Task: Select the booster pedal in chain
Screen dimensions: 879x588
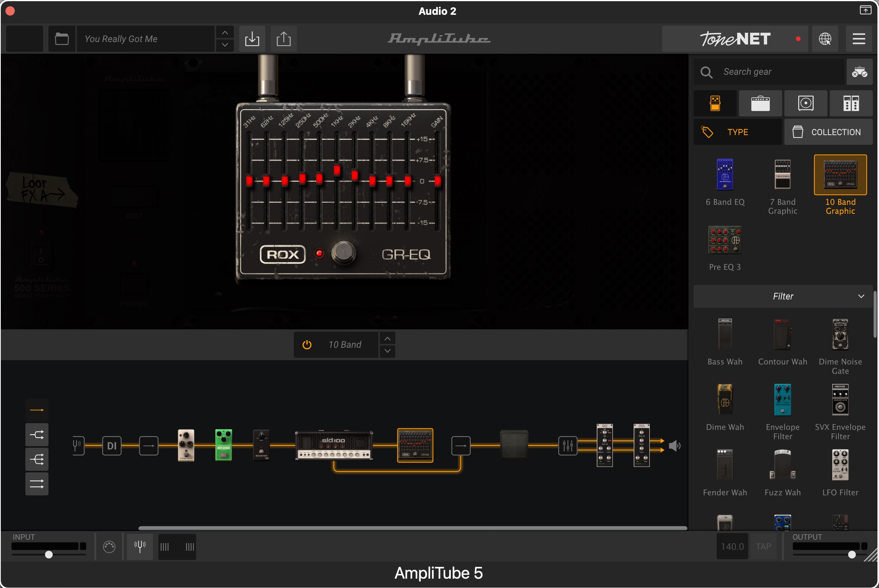Action: (x=261, y=445)
